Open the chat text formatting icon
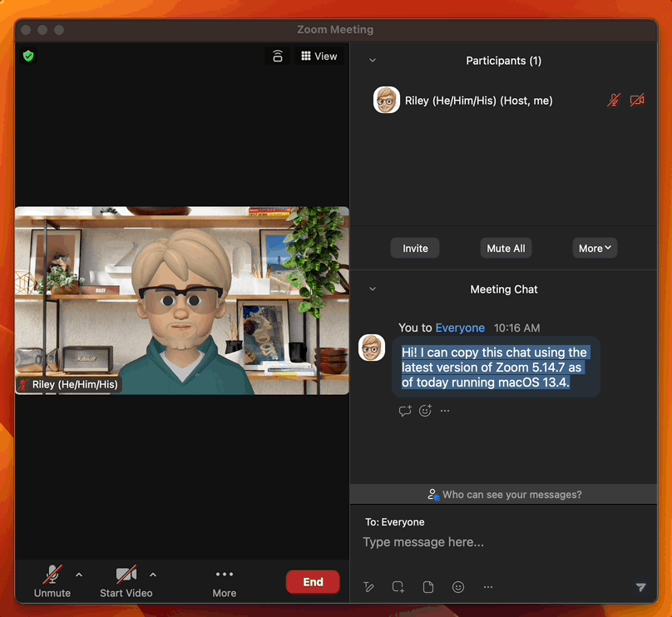Image resolution: width=672 pixels, height=617 pixels. coord(368,586)
